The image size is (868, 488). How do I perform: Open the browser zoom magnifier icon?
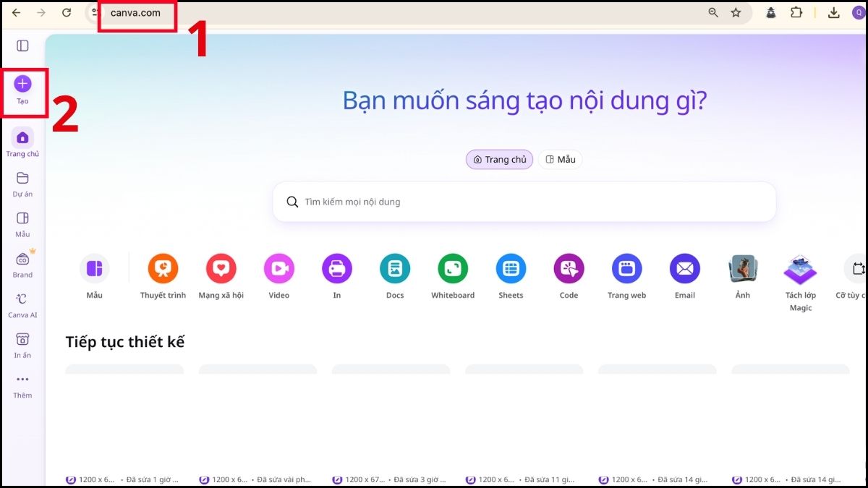[713, 13]
